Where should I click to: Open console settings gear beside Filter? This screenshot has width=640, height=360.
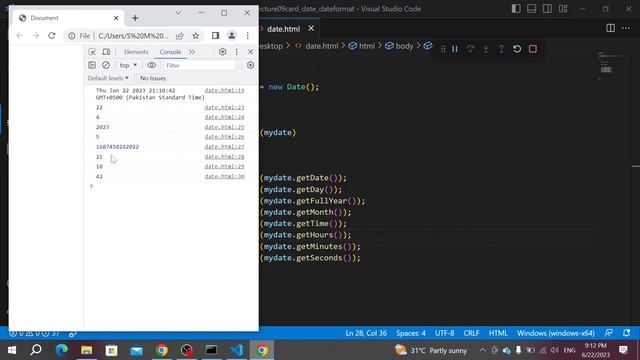point(251,65)
